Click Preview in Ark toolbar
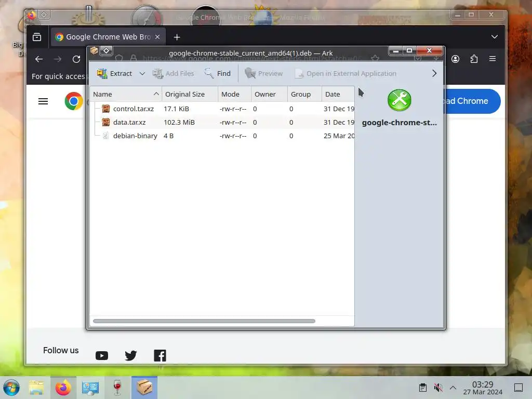532x399 pixels. point(263,73)
